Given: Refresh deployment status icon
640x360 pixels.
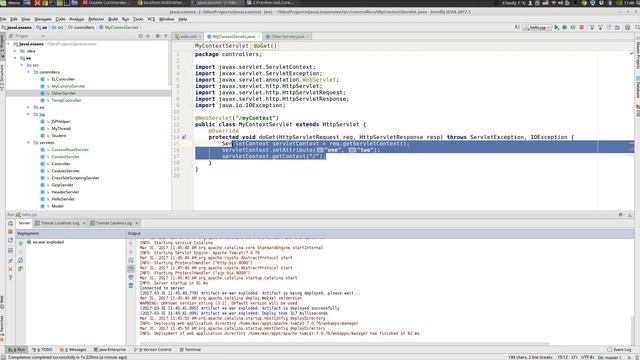Looking at the screenshot, I should [20, 260].
